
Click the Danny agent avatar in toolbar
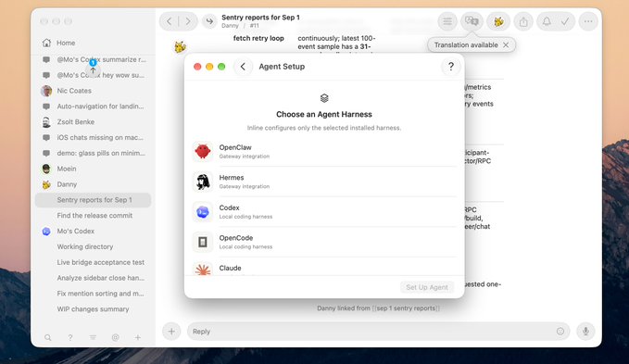tap(498, 21)
